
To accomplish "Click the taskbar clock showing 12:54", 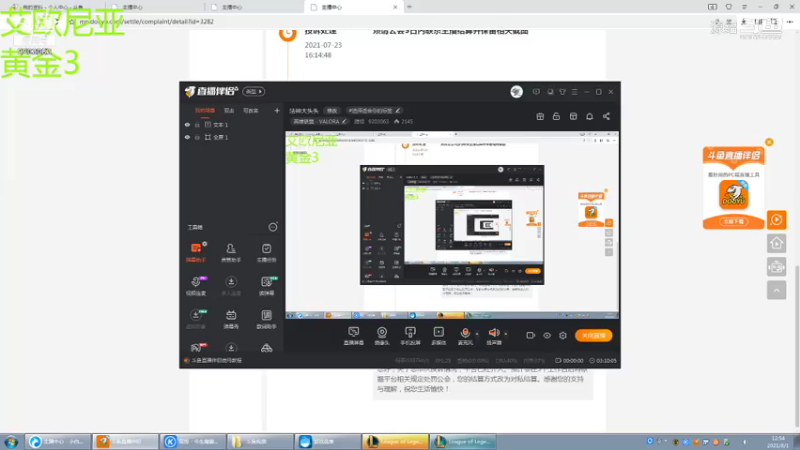I will pos(778,442).
